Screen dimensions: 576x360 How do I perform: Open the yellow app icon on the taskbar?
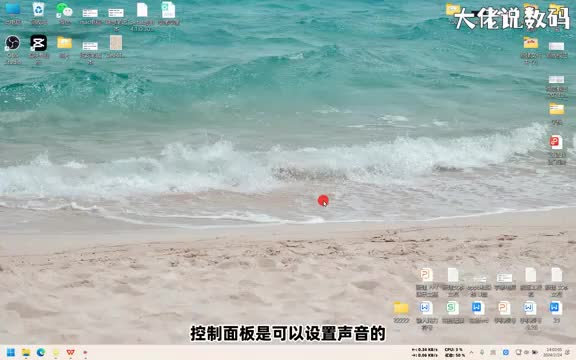tap(55, 353)
